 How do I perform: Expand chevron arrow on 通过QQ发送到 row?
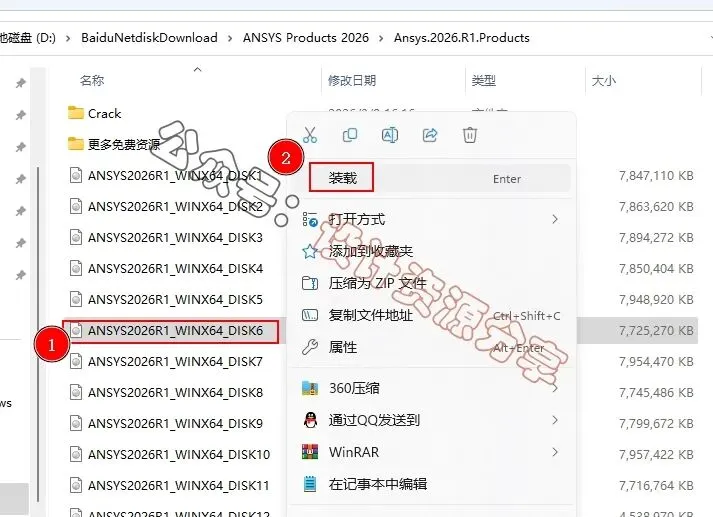tap(555, 420)
